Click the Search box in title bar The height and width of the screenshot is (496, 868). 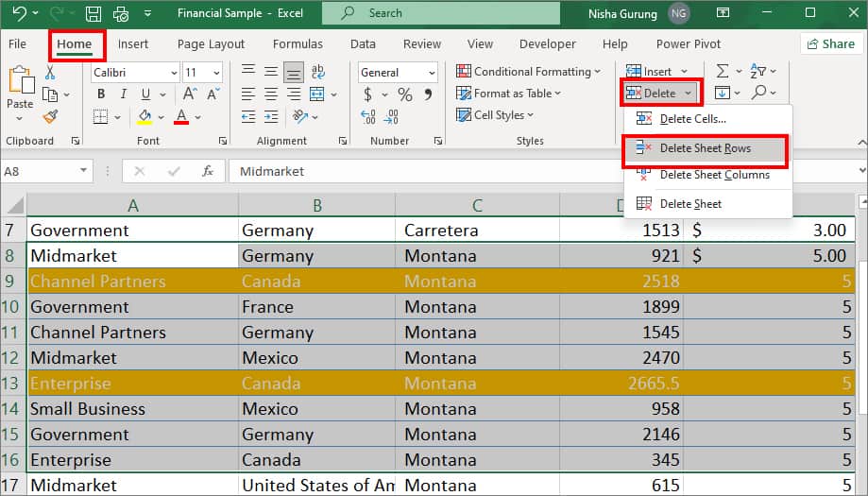(x=441, y=13)
